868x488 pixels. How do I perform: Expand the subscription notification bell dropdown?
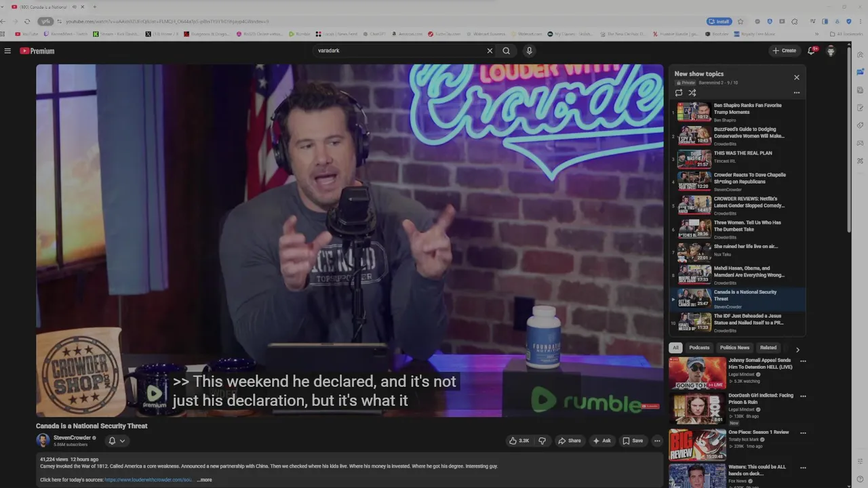pyautogui.click(x=117, y=441)
